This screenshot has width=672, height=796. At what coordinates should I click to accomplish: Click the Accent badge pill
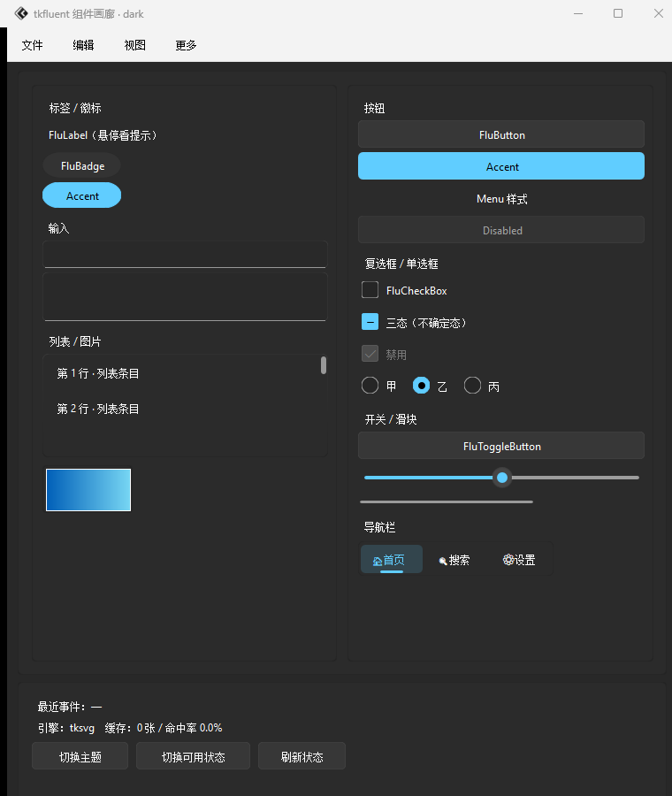coord(81,195)
